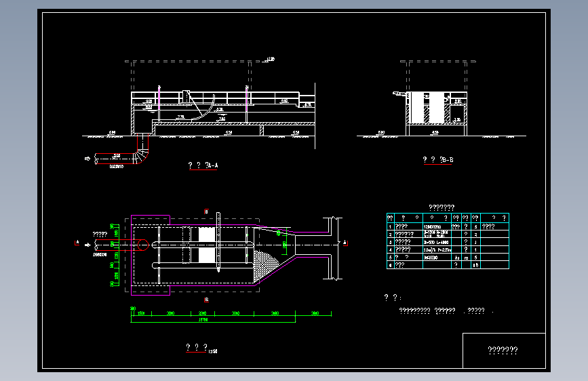
Task: Select the spec cell in table row 3
Action: pos(437,242)
